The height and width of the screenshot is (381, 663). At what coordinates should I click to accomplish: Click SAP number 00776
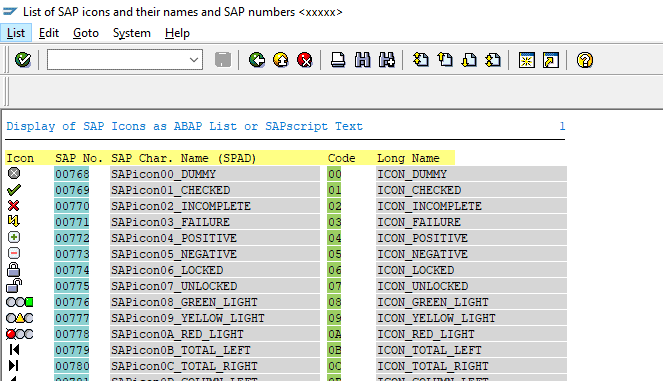[72, 302]
